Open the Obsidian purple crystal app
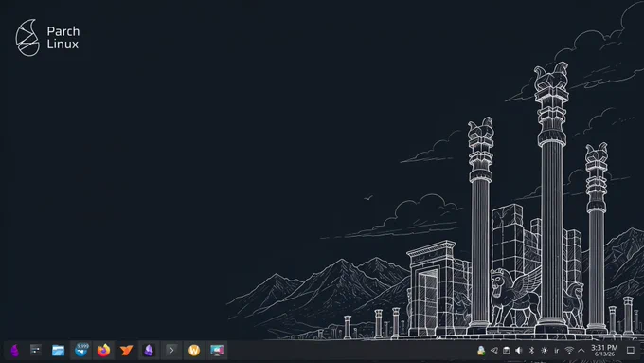The height and width of the screenshot is (363, 644). coord(149,351)
